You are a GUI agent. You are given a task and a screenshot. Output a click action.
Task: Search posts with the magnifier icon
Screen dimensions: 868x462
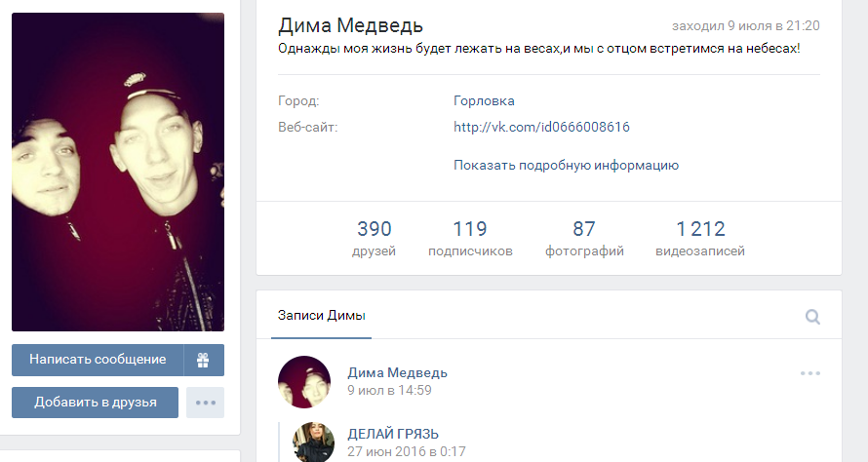click(812, 317)
